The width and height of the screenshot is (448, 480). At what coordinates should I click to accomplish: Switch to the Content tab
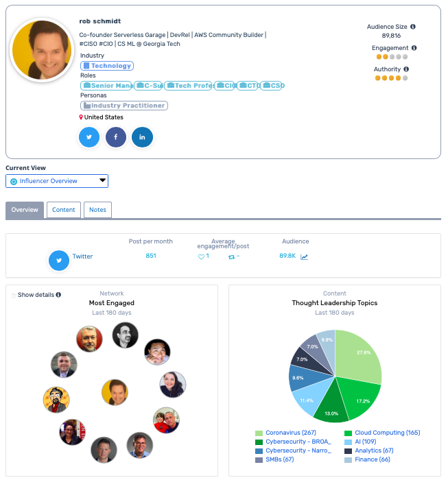pos(64,210)
